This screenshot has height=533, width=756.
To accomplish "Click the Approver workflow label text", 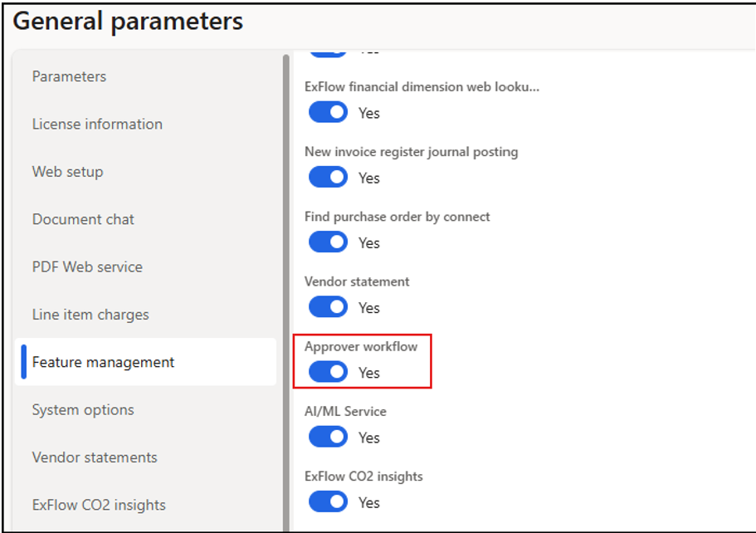I will pos(361,346).
